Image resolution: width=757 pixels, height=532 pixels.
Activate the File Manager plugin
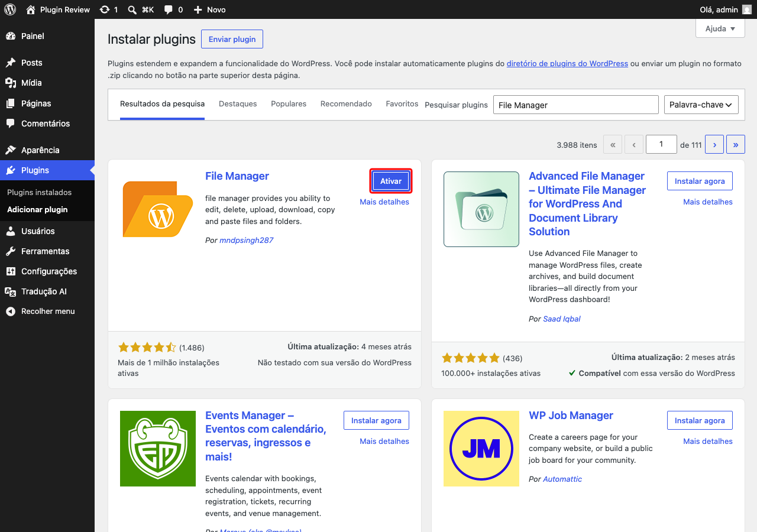(x=391, y=181)
